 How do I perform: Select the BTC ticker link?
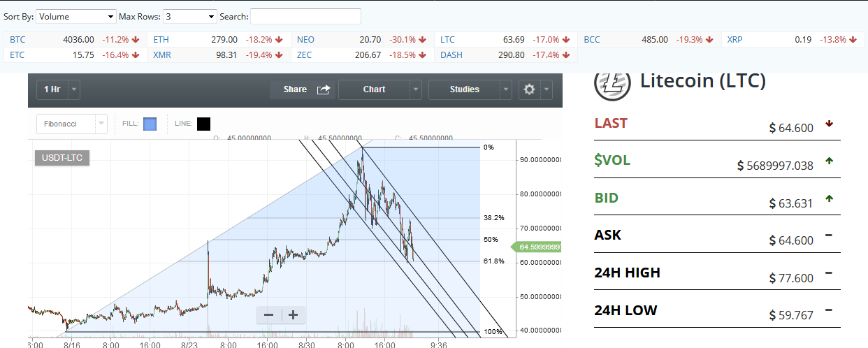point(17,40)
